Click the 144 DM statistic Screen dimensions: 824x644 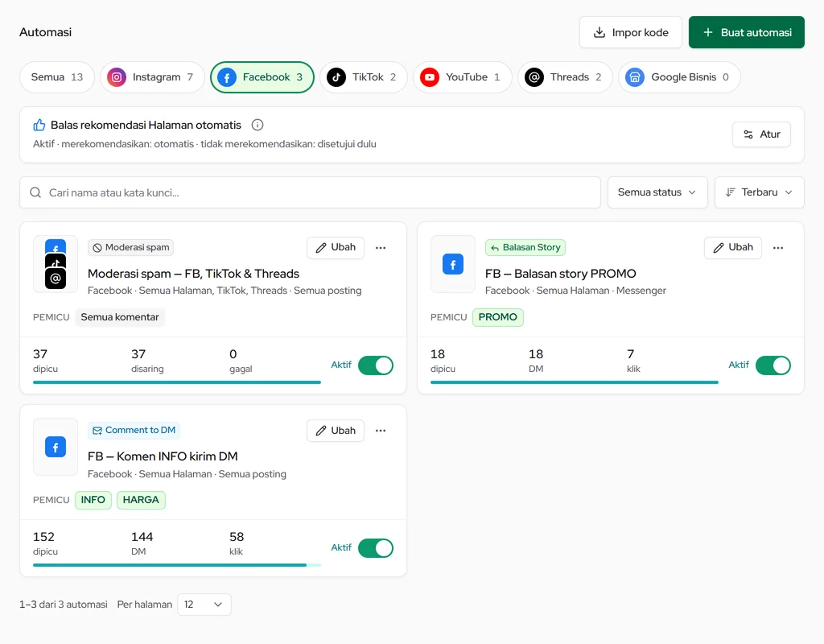[142, 543]
